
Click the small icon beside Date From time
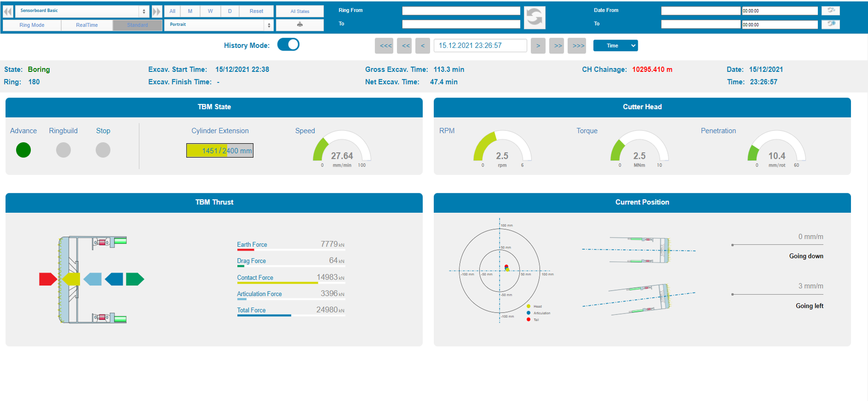click(831, 11)
